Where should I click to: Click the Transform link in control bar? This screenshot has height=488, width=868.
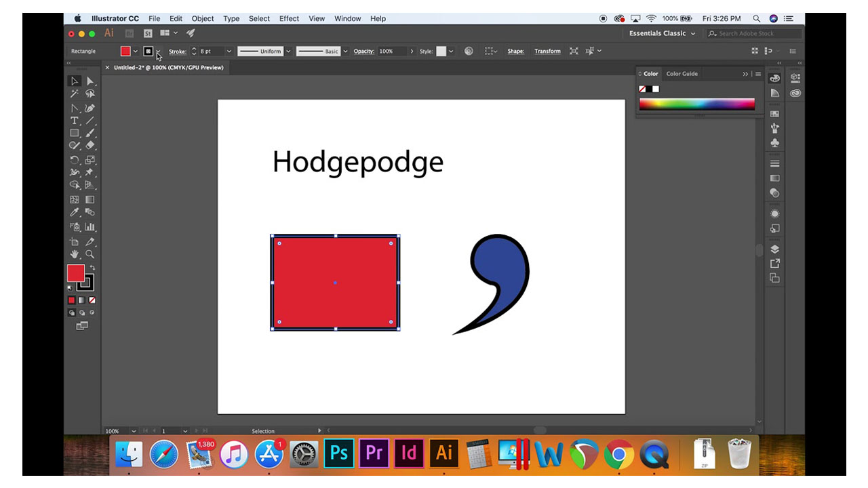(547, 52)
